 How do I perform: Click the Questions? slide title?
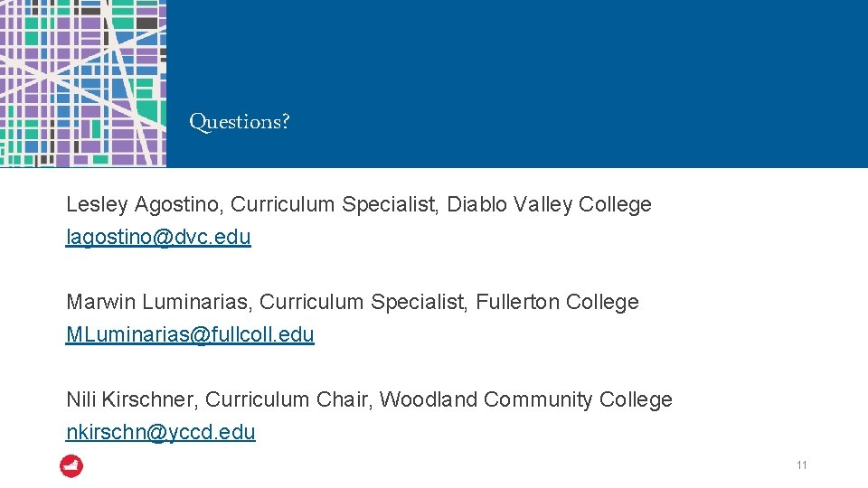(240, 121)
